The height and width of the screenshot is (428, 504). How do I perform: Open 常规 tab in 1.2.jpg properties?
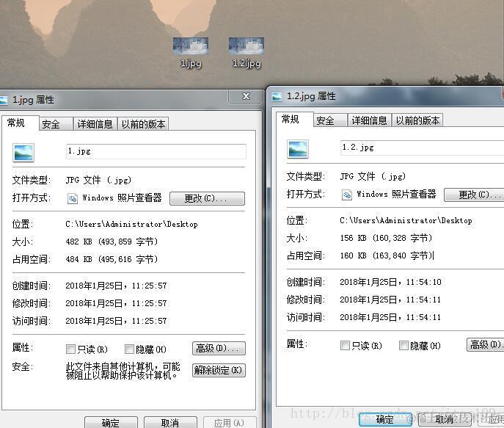[x=294, y=120]
